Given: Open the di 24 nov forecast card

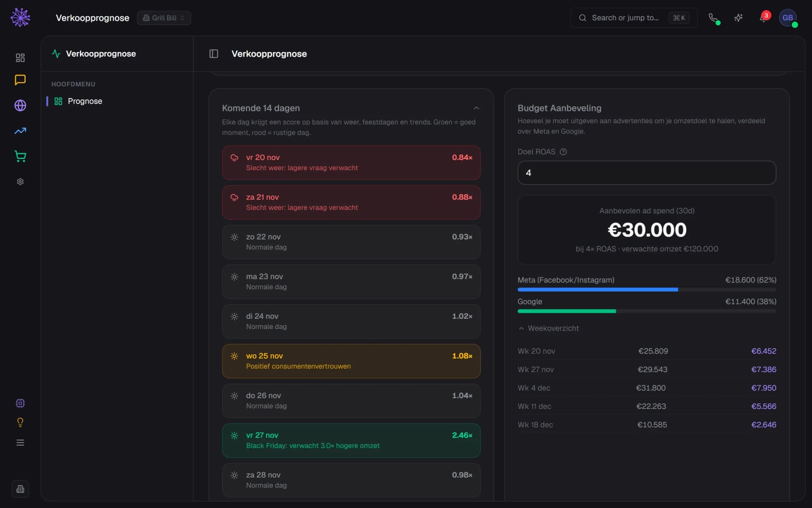Looking at the screenshot, I should [x=351, y=321].
